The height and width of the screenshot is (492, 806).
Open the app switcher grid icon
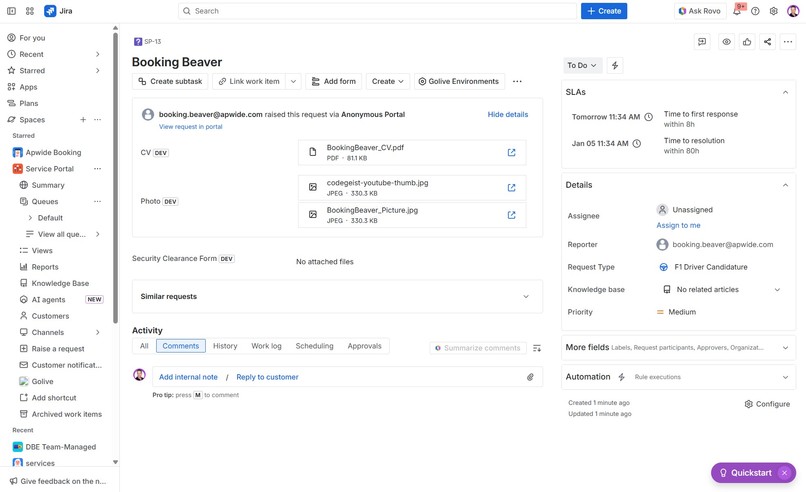(x=30, y=11)
